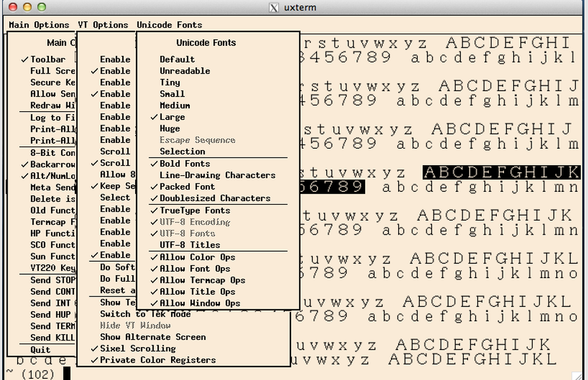Click the Full Scre… entry in Main Options
588x380 pixels.
52,71
